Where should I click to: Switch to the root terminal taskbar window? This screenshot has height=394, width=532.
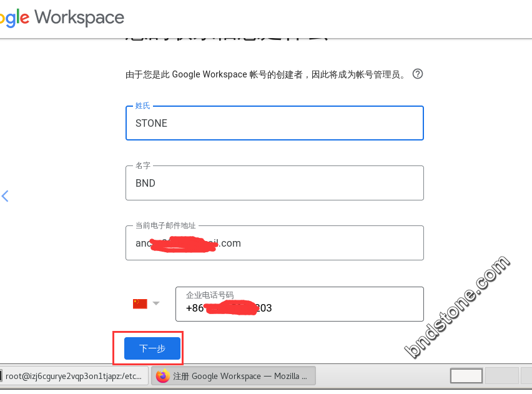point(74,376)
